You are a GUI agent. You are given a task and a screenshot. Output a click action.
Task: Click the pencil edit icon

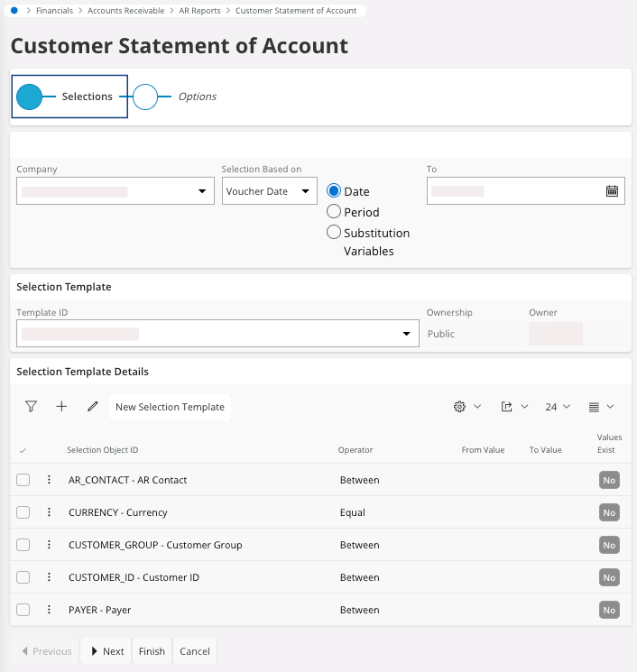[92, 407]
